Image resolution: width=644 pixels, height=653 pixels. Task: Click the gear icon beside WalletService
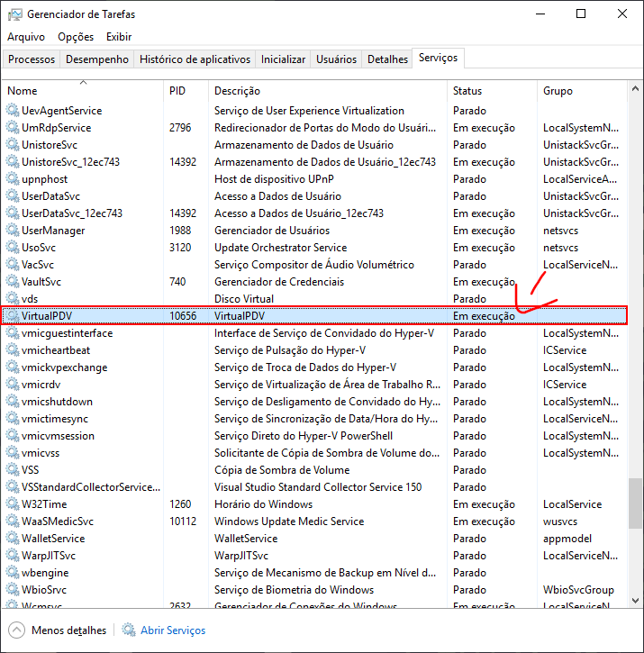coord(13,539)
